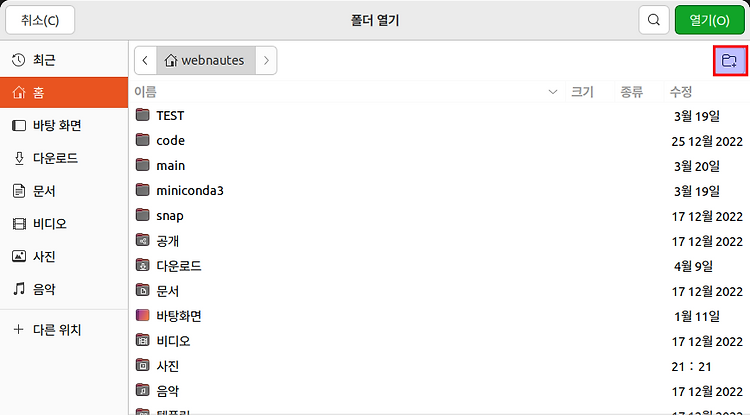Screen dimensions: 750x415
Task: Select the main folder name
Action: (171, 165)
